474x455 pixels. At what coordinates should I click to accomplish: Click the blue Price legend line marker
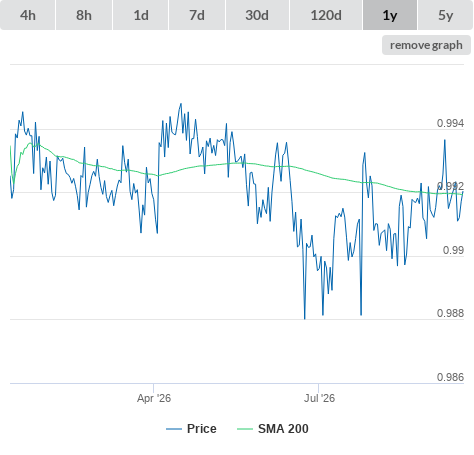[x=174, y=429]
